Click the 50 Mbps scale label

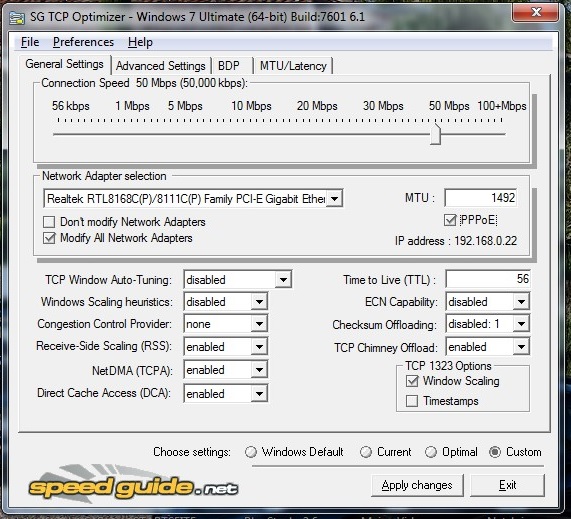(449, 106)
